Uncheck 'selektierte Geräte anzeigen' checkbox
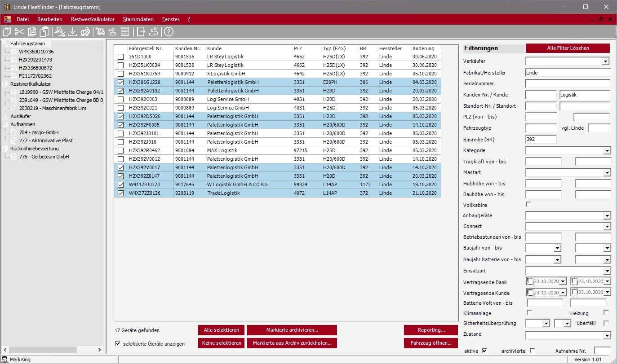The image size is (617, 364). [x=118, y=344]
